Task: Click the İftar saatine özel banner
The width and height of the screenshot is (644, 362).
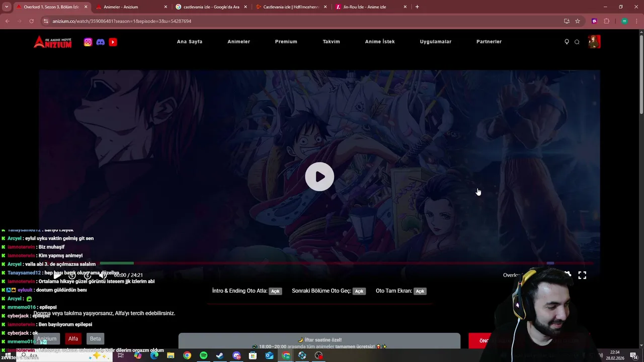Action: [x=319, y=341]
